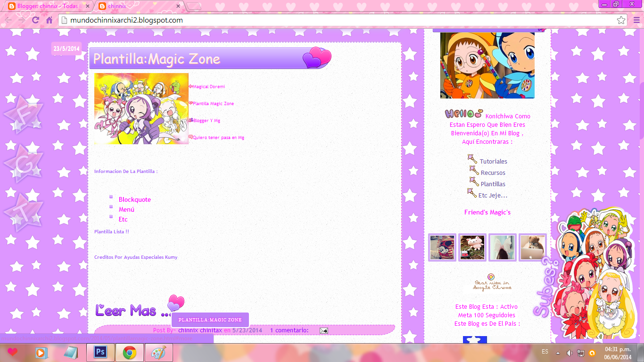Click the Best view in Google Chrome badge
Screen dimensions: 644x362
click(492, 282)
